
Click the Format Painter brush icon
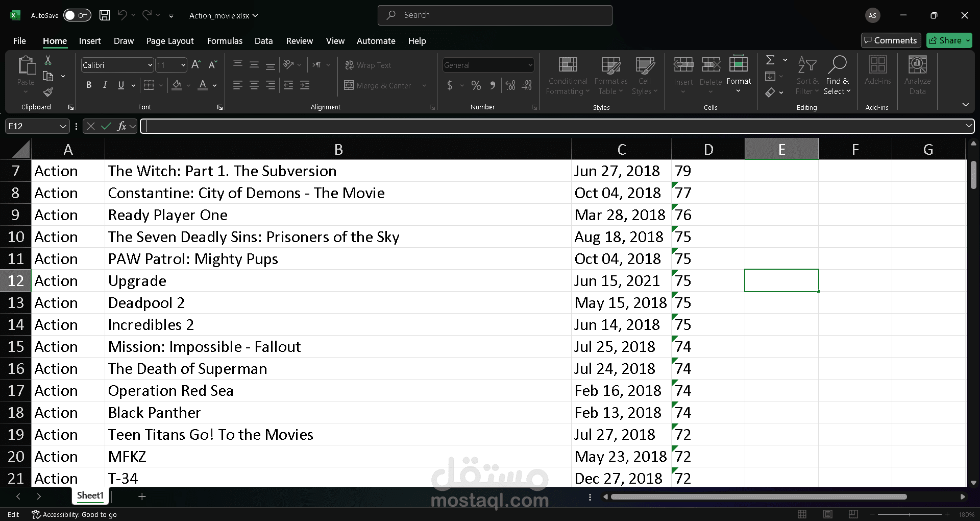coord(48,92)
